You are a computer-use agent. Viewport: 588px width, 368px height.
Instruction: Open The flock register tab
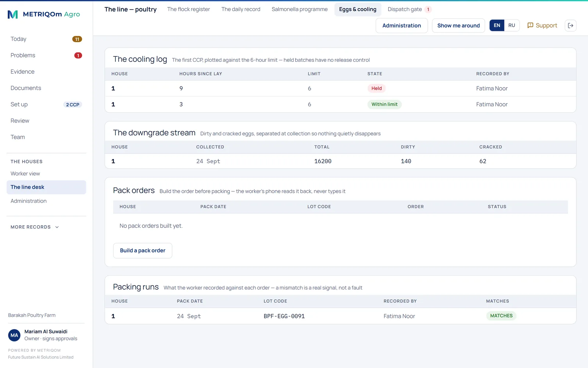[189, 9]
